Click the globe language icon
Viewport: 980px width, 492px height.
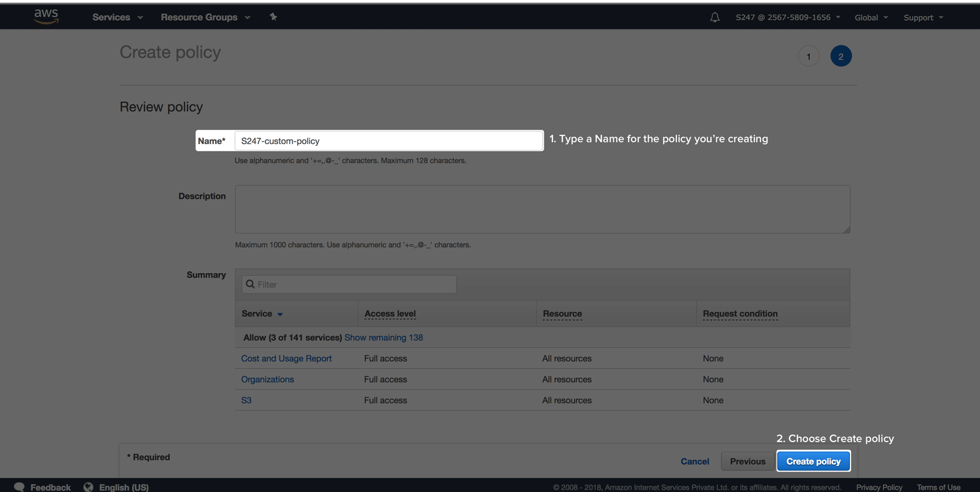pos(88,486)
